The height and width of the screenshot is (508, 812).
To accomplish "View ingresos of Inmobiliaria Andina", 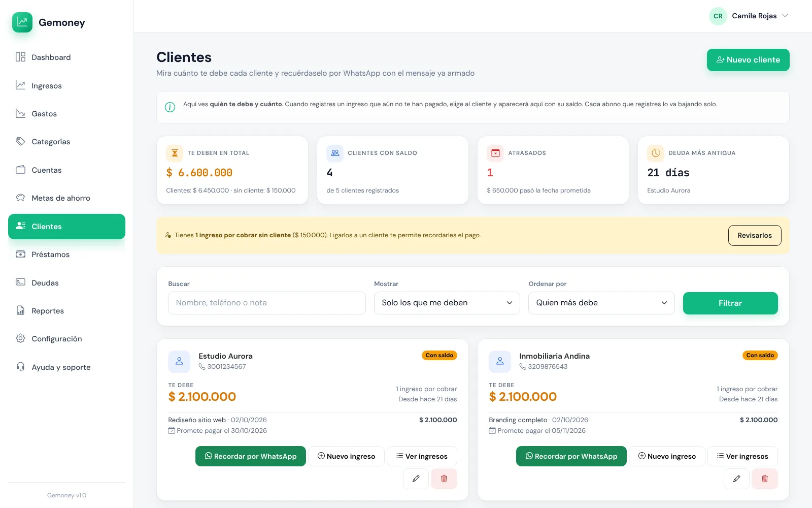I will click(x=743, y=456).
